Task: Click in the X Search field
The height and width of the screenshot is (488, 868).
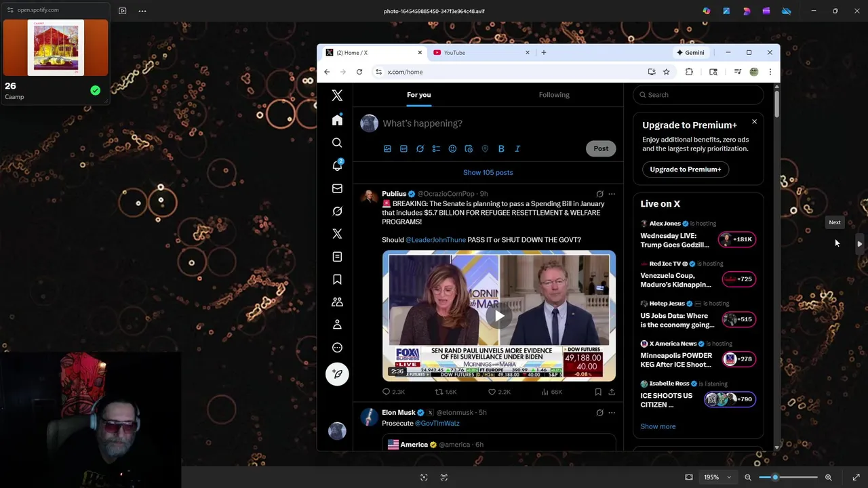Action: (698, 95)
